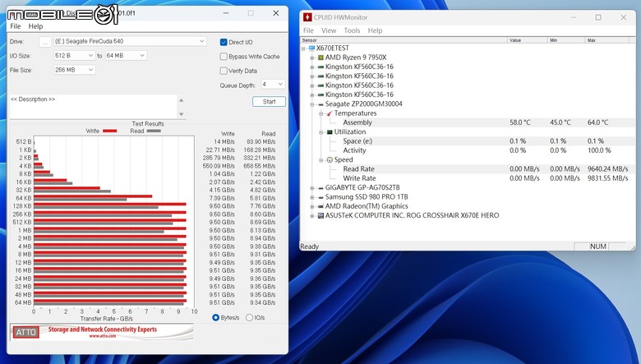Click the 58.0 °C assembly temperature value

click(519, 122)
